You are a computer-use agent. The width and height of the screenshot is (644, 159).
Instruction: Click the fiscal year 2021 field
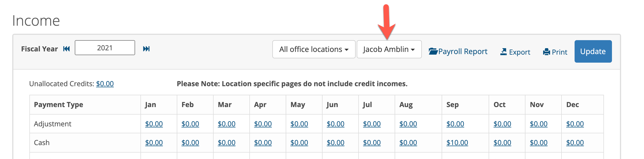click(105, 48)
